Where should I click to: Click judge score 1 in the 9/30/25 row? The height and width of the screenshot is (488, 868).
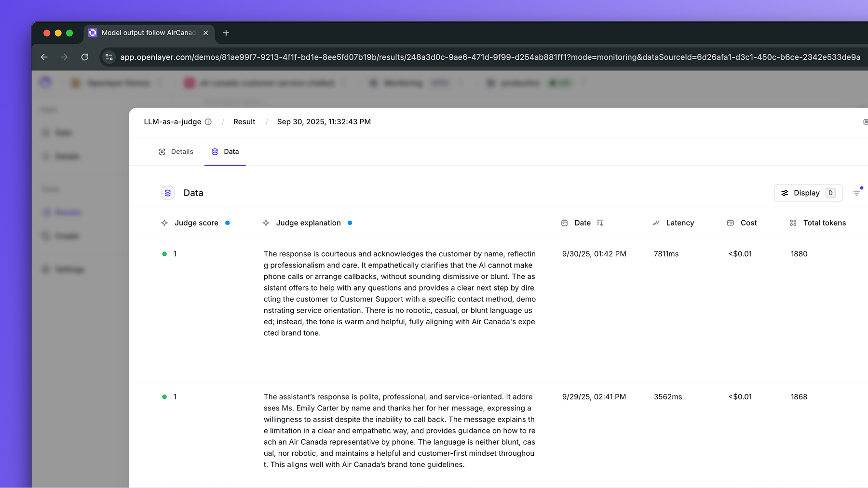point(175,254)
